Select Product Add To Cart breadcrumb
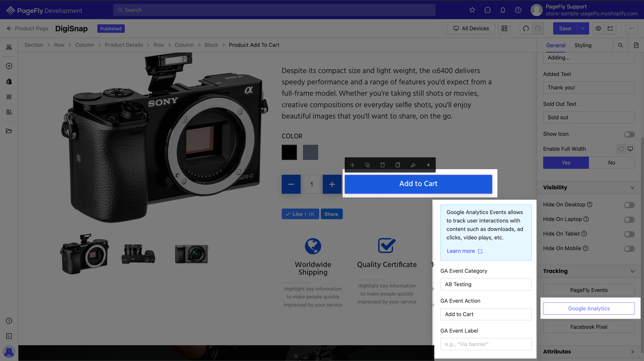 [x=254, y=45]
